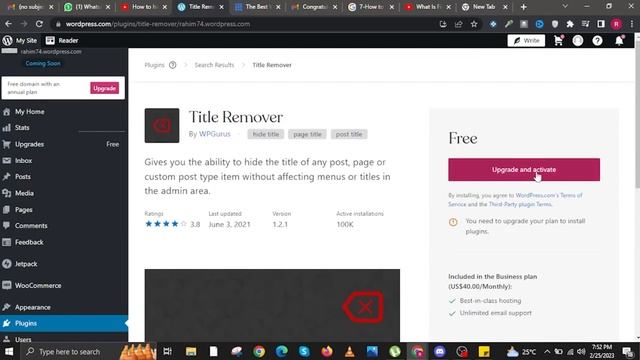The image size is (640, 360).
Task: Click the sidebar Upgrade button
Action: (x=104, y=88)
